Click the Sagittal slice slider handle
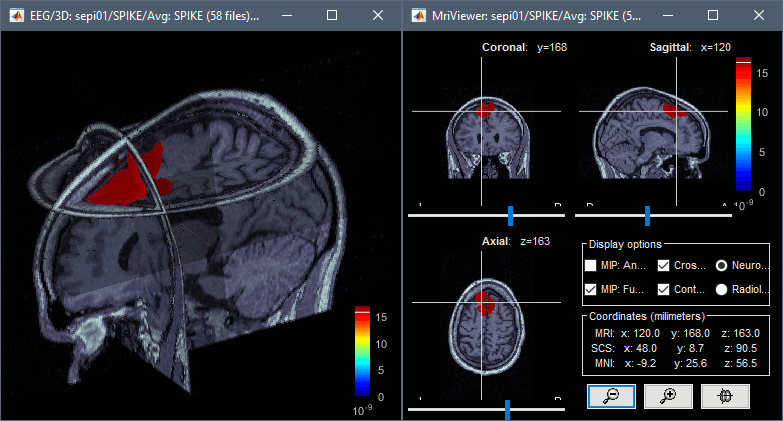This screenshot has height=421, width=783. point(648,214)
